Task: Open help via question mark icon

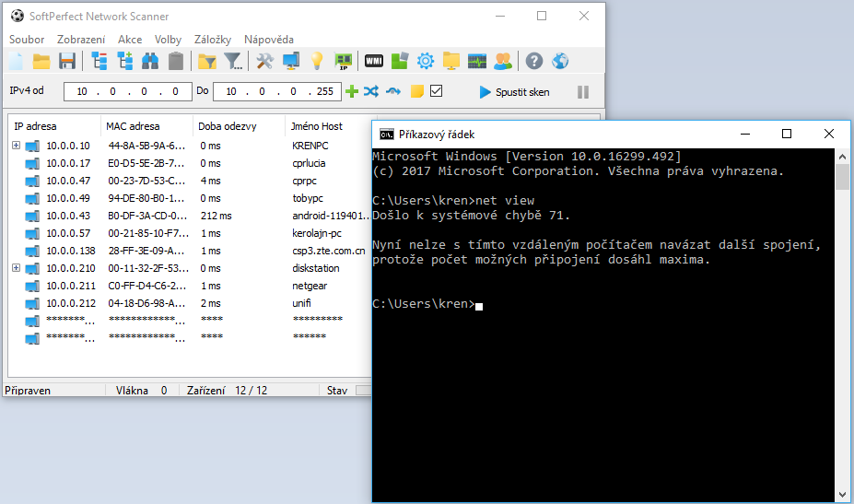Action: point(534,61)
